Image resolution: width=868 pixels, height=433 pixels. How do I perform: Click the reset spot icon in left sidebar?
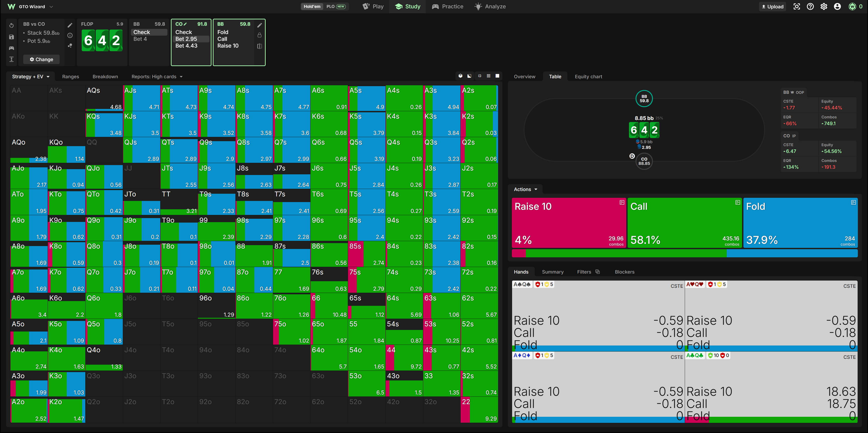(x=12, y=25)
